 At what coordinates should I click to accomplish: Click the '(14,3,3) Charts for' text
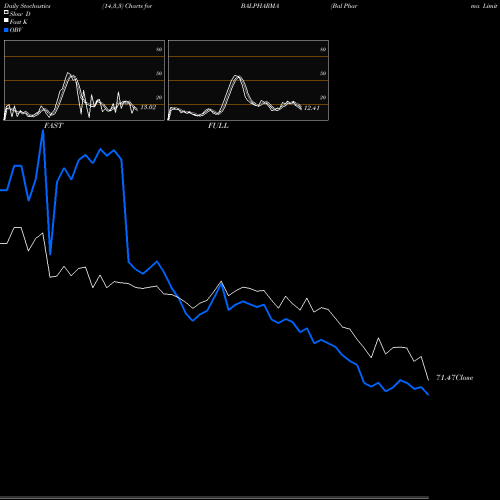pyautogui.click(x=127, y=6)
